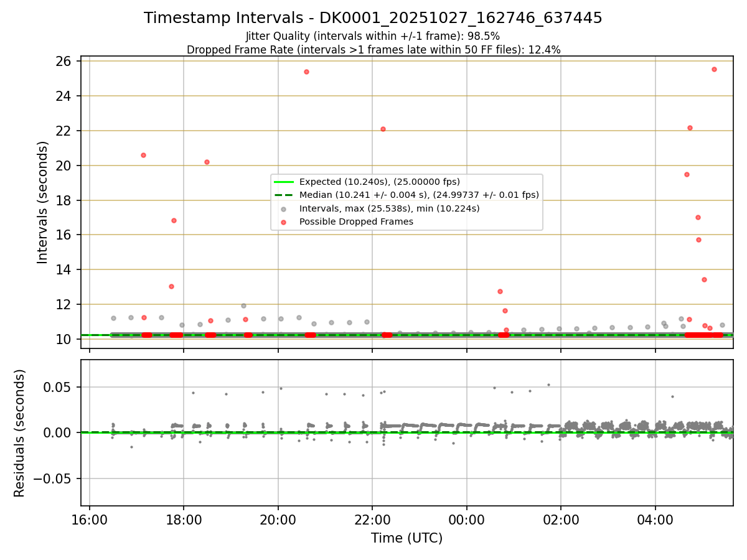This screenshot has height=560, width=747.
Task: Click the '16:00' x-axis tick label
Action: point(90,520)
